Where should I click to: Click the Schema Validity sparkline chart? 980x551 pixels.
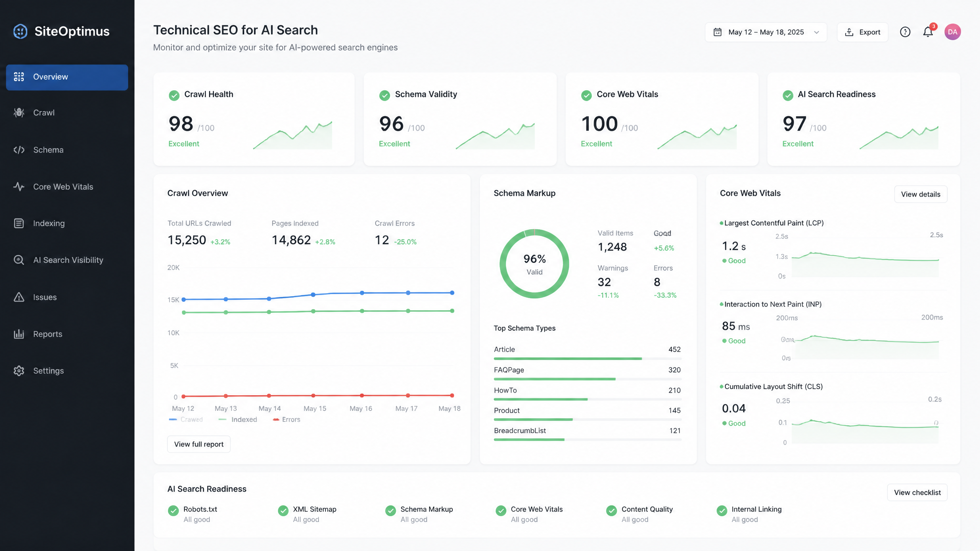pos(495,136)
